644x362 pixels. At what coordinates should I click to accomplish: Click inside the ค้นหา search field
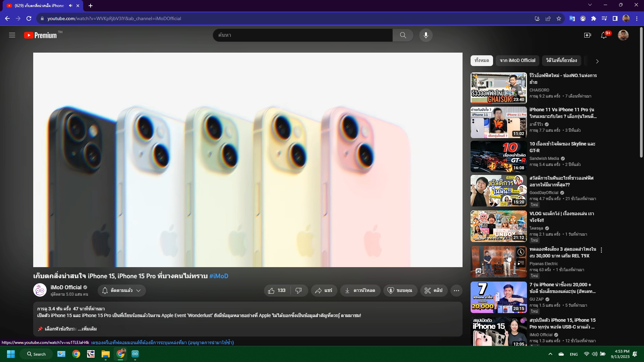(303, 35)
